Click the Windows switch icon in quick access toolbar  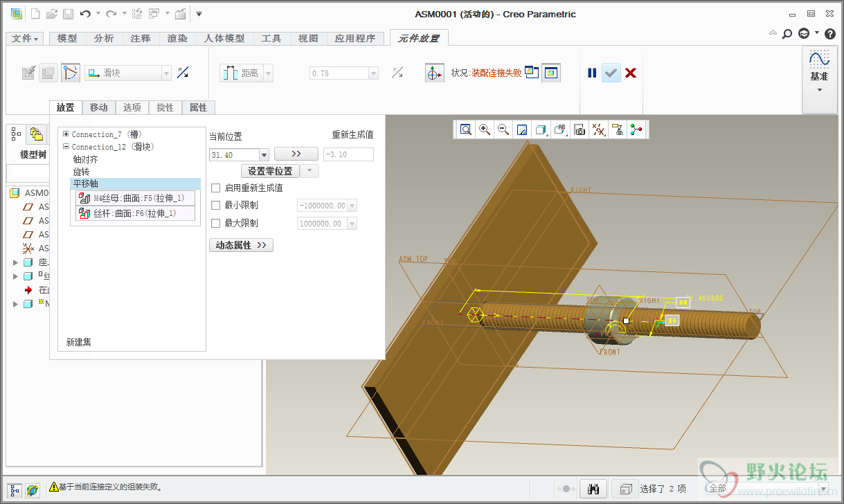pyautogui.click(x=154, y=14)
